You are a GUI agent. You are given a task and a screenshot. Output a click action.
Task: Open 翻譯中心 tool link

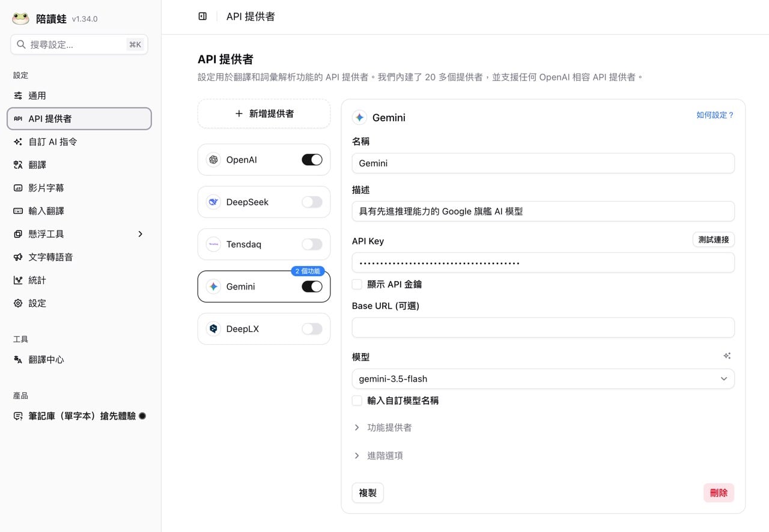point(79,360)
